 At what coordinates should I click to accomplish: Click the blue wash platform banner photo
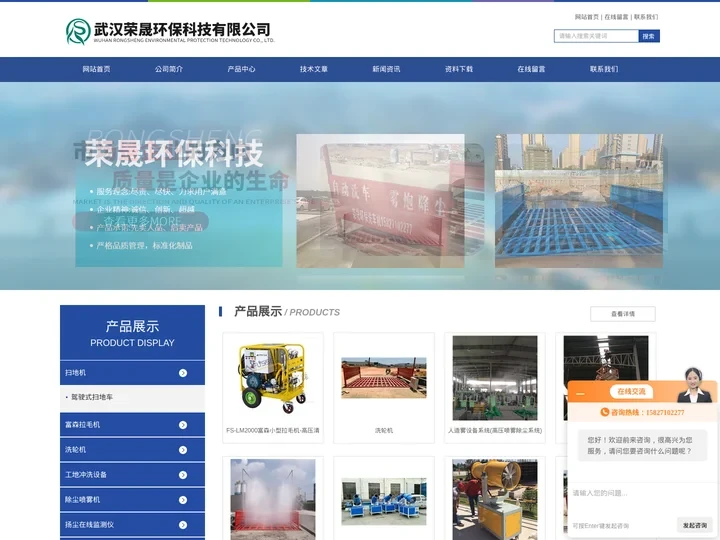tap(579, 201)
